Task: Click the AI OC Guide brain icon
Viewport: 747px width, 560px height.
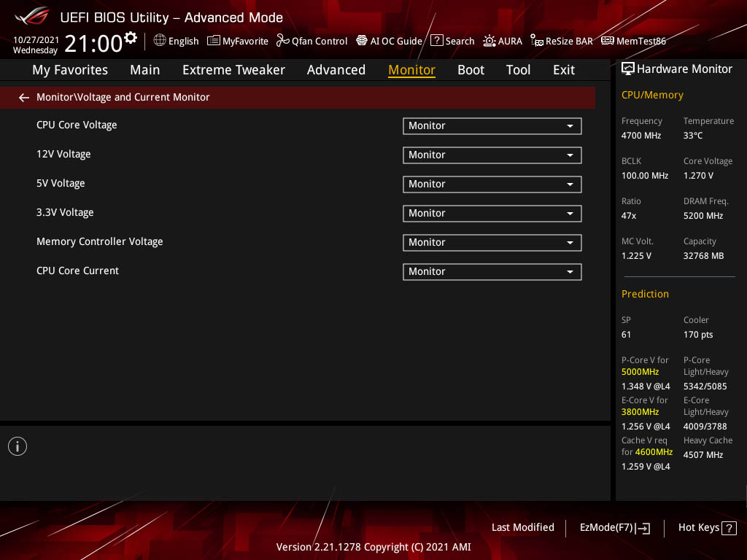Action: 362,41
